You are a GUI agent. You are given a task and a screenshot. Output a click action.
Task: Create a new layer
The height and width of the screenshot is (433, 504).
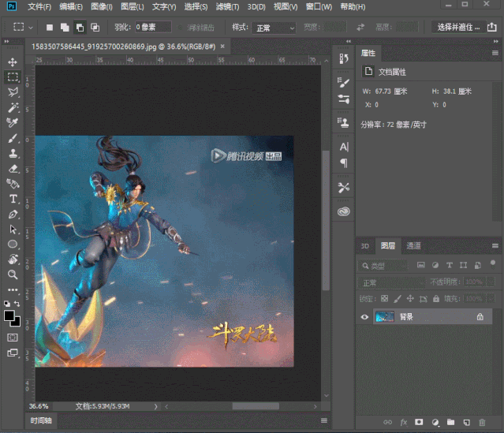[x=466, y=422]
